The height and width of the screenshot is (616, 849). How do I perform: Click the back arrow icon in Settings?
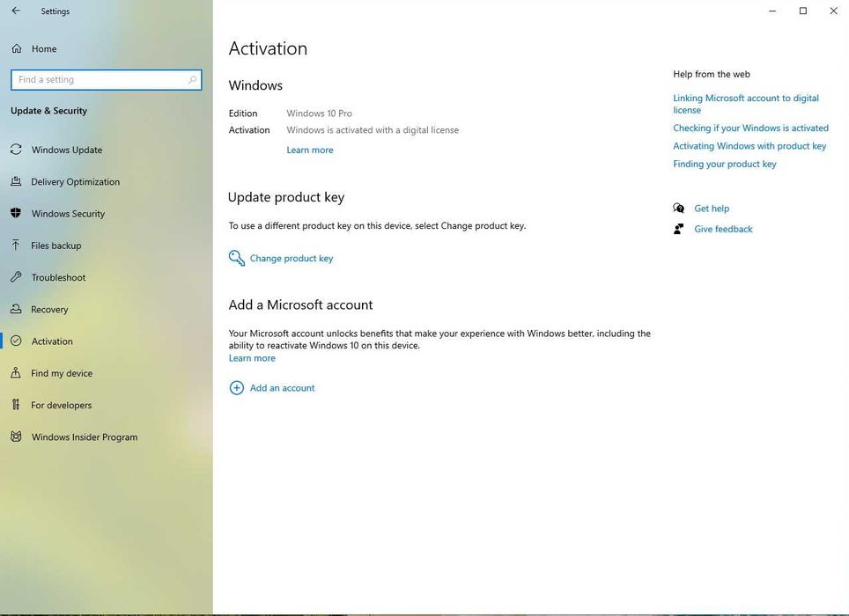point(16,11)
